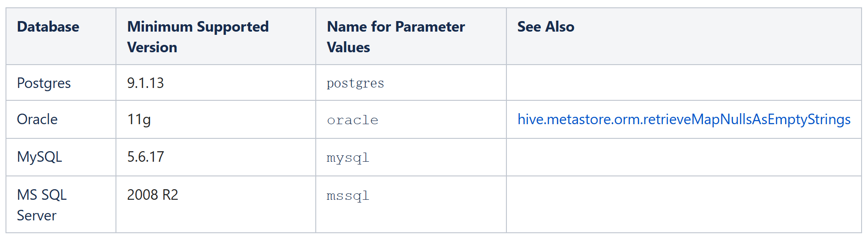Click the Postgres database cell

(x=44, y=83)
